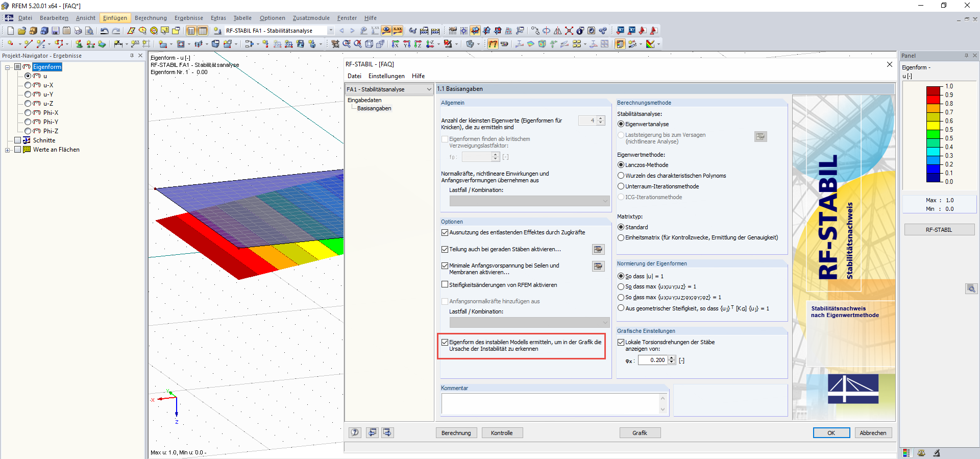Click Abbrechen to cancel
The image size is (980, 459).
[x=873, y=433]
